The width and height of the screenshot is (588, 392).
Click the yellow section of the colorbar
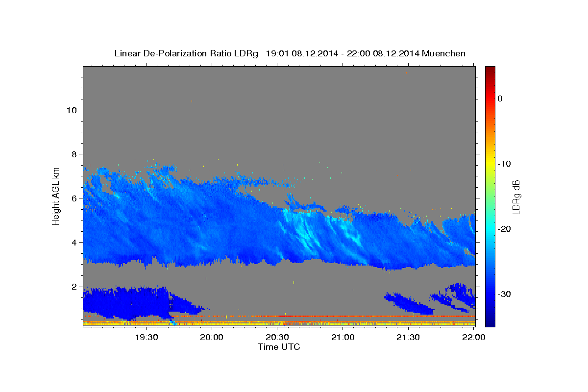point(490,162)
